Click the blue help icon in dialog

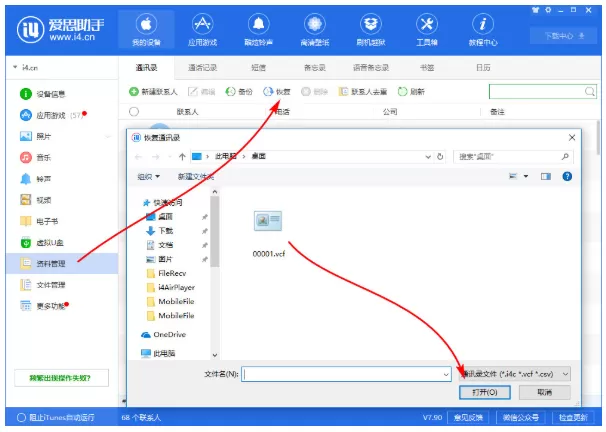click(567, 176)
